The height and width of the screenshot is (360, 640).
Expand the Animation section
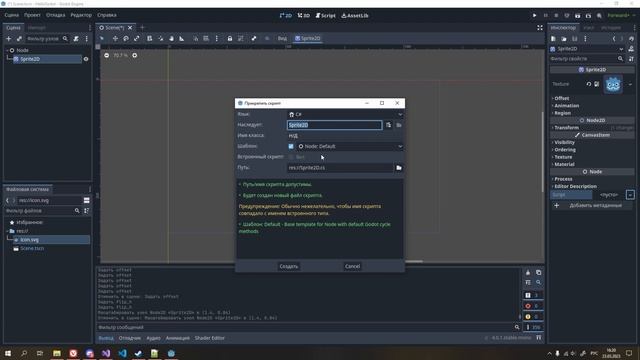[567, 106]
